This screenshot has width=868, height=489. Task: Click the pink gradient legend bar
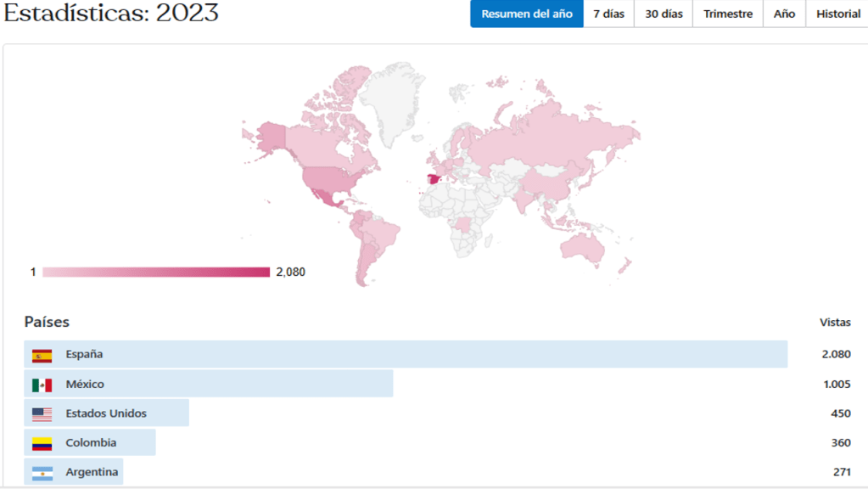point(155,272)
